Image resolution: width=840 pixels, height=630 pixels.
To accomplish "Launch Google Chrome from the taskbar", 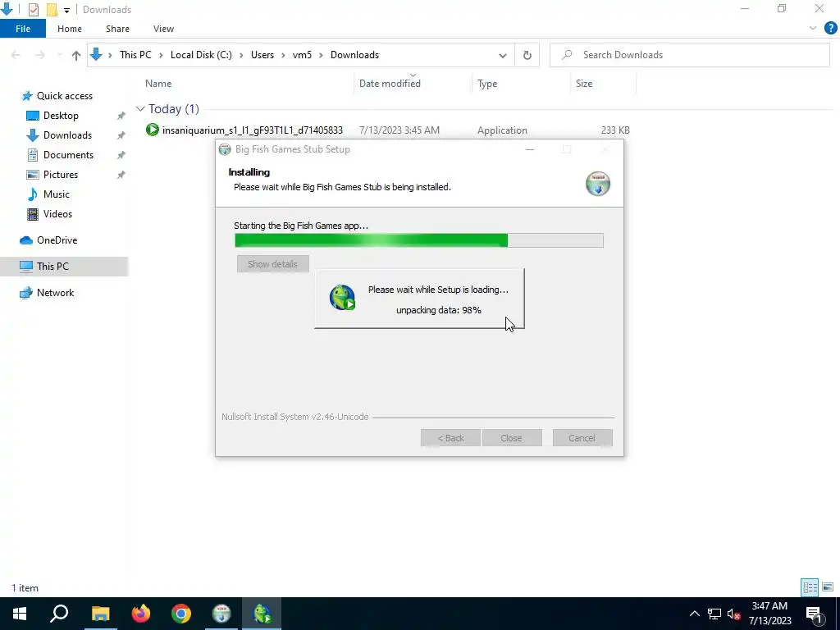I will point(181,614).
